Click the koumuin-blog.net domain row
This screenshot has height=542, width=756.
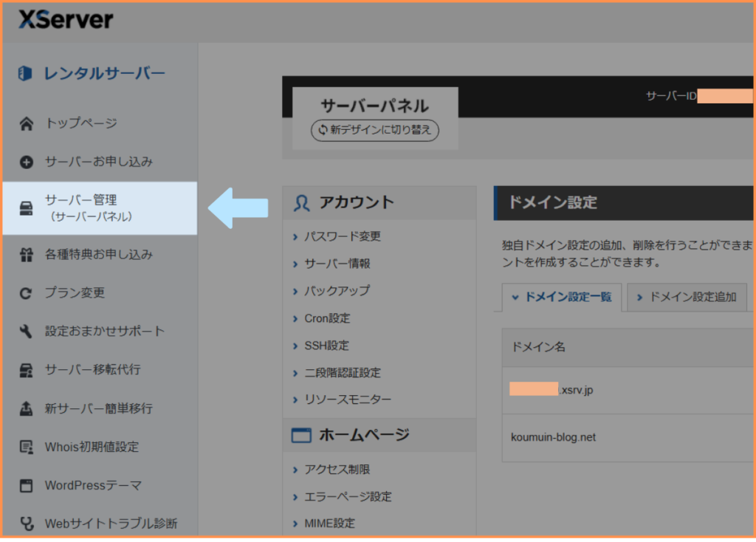click(628, 438)
